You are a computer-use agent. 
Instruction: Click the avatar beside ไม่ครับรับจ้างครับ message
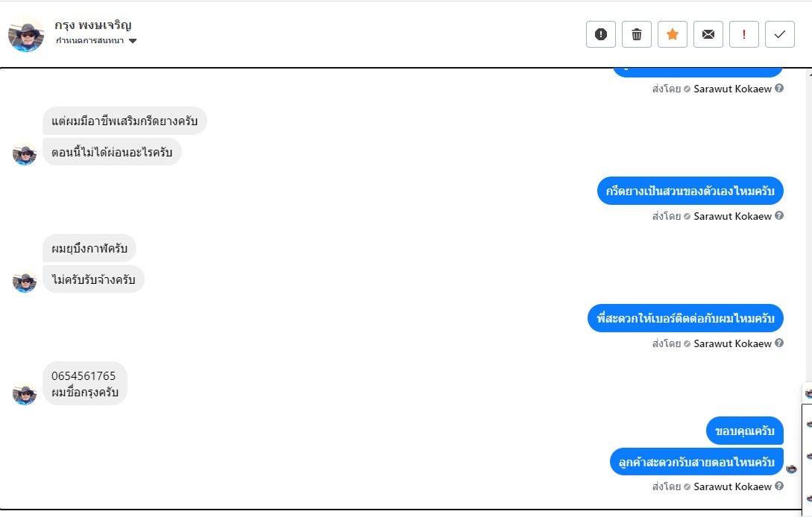(x=25, y=281)
